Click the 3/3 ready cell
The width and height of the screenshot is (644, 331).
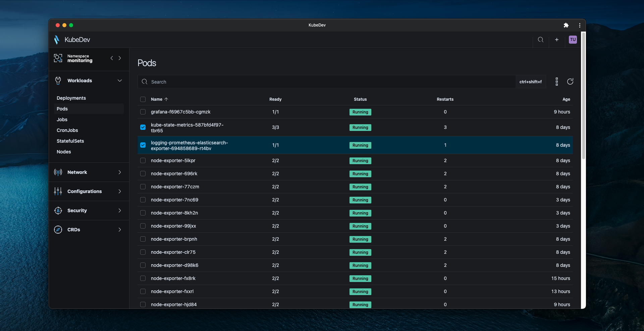tap(275, 127)
